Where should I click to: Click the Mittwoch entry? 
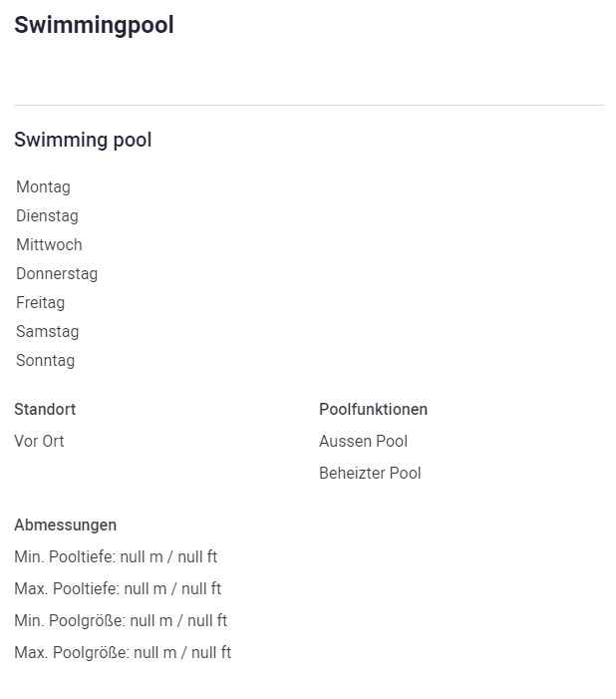click(x=49, y=245)
